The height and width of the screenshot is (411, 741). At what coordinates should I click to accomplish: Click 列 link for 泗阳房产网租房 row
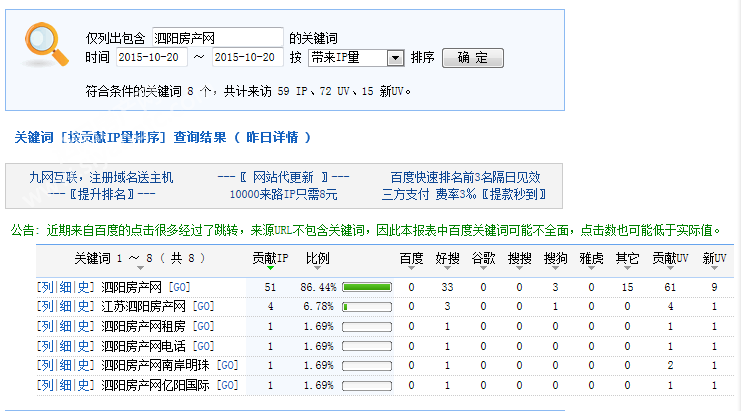45,325
